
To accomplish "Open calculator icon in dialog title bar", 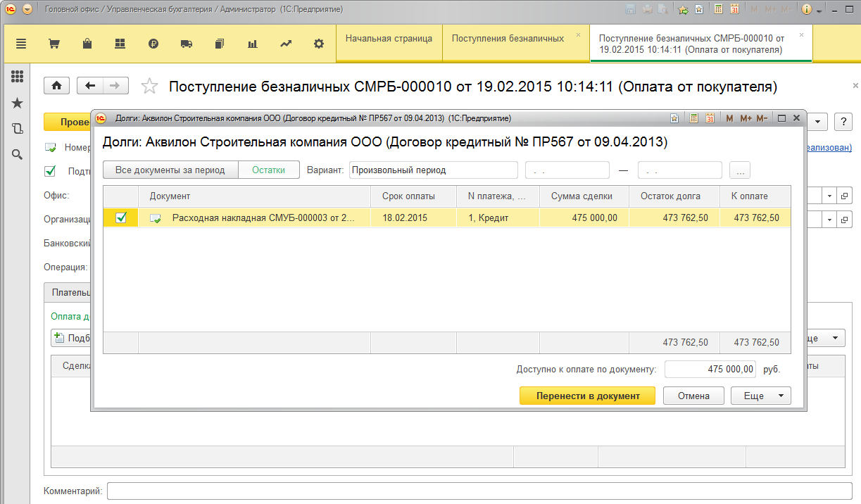I will pos(694,118).
